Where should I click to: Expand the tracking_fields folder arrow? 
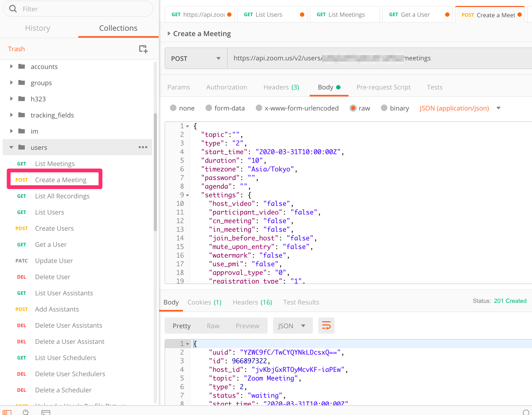pyautogui.click(x=11, y=115)
